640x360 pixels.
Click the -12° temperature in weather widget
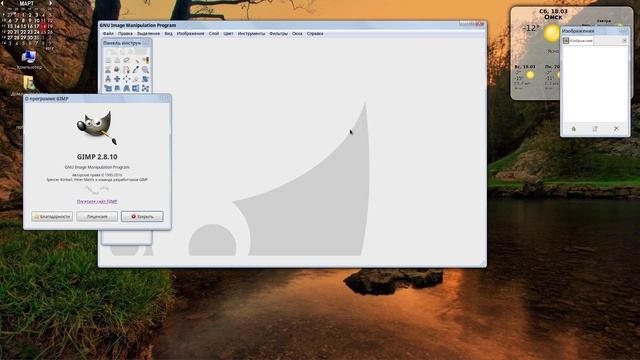531,28
